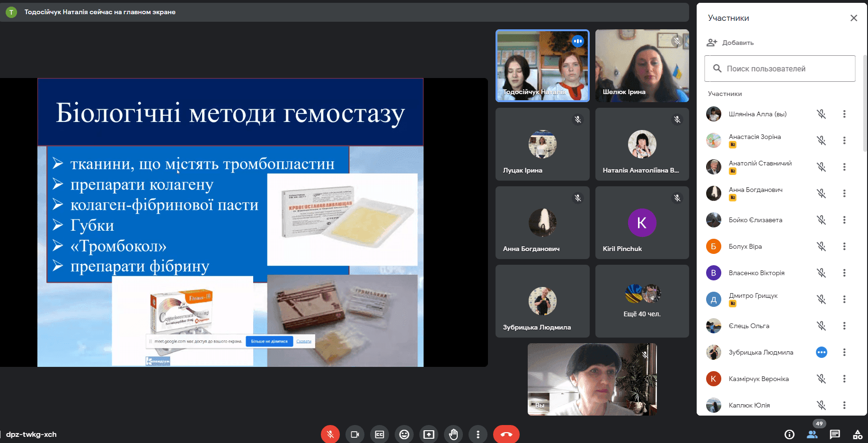Turn on captions CC button
The height and width of the screenshot is (443, 868).
tap(380, 434)
